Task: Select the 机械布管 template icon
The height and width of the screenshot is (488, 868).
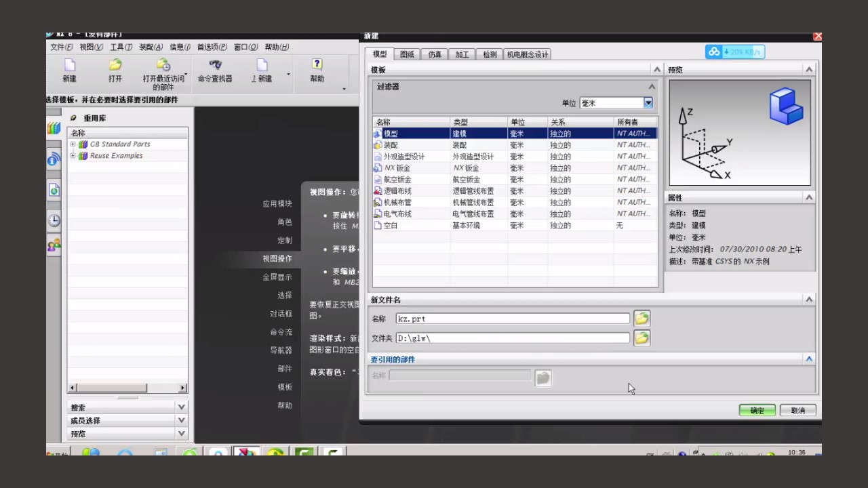Action: (x=378, y=203)
